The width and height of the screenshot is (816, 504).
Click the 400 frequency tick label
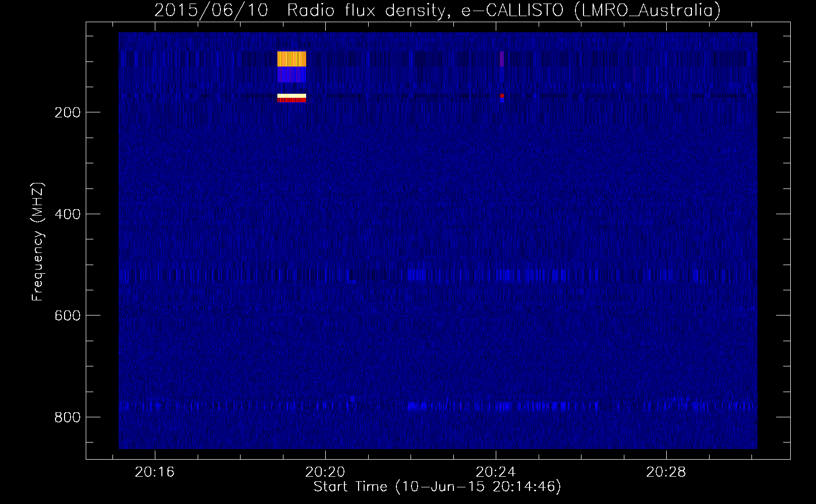tap(68, 214)
